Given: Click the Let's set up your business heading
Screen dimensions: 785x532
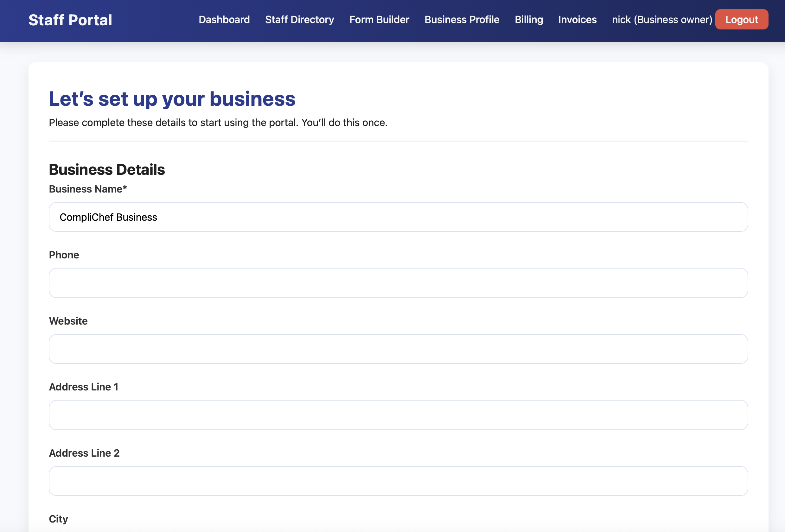Looking at the screenshot, I should [x=172, y=98].
